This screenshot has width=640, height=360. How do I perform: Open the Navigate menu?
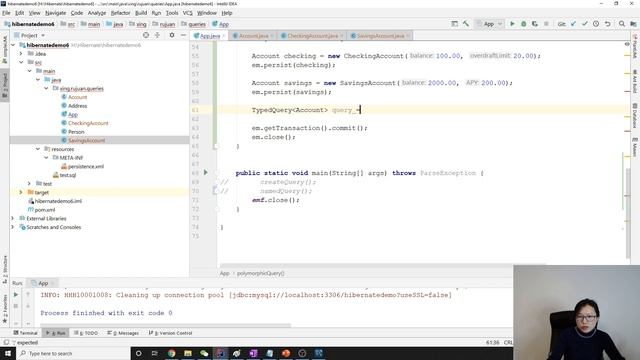pos(56,13)
